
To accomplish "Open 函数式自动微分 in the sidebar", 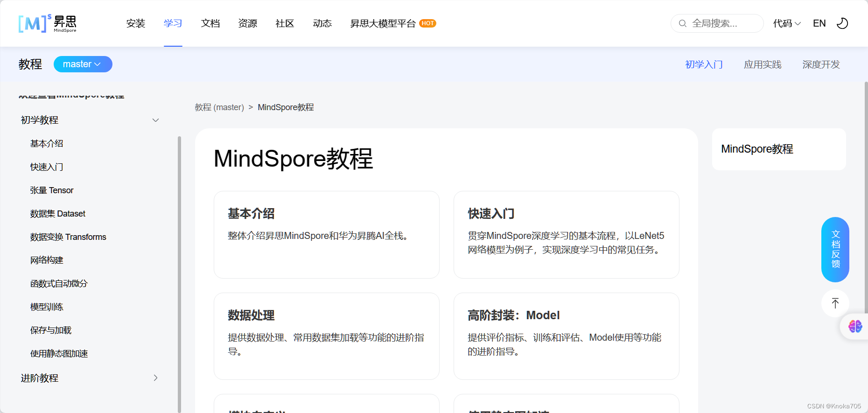I will point(59,284).
